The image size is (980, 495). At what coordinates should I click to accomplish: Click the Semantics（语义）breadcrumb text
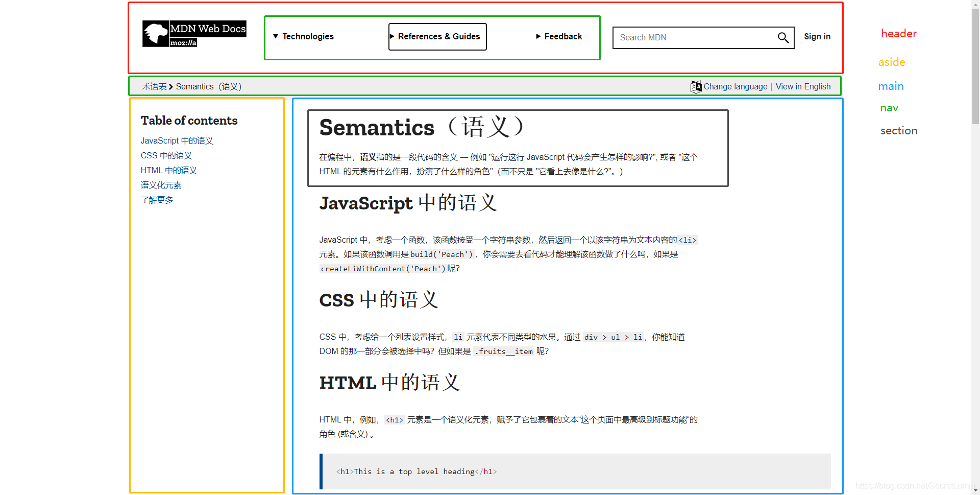pos(209,86)
